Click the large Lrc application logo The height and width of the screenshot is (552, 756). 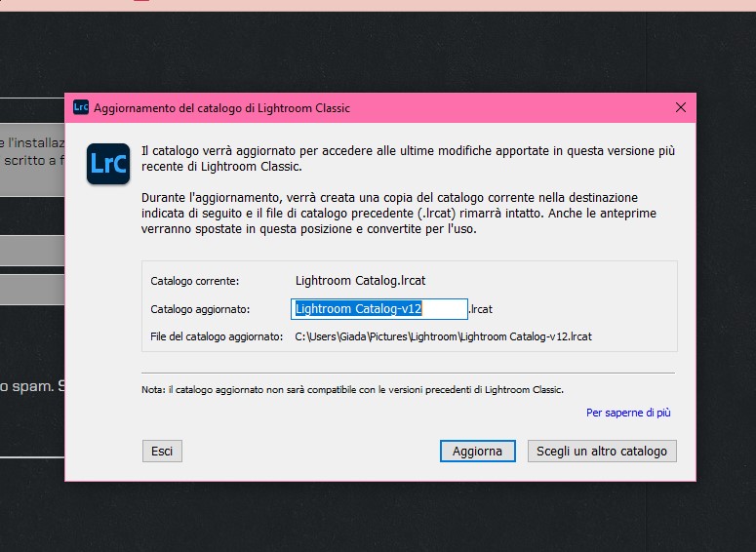(108, 164)
